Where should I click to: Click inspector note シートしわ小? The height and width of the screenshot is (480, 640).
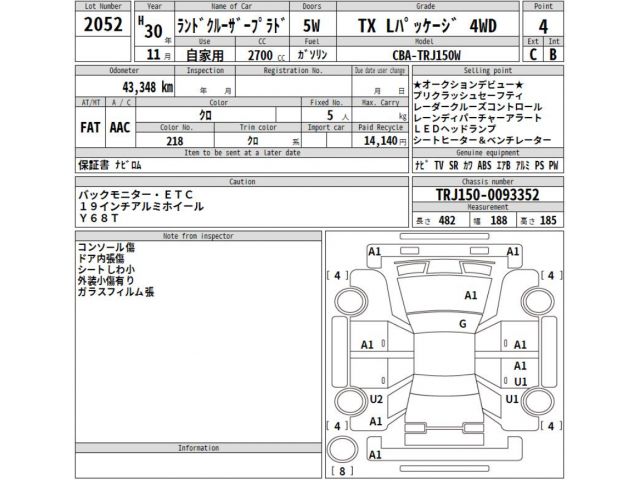106,269
